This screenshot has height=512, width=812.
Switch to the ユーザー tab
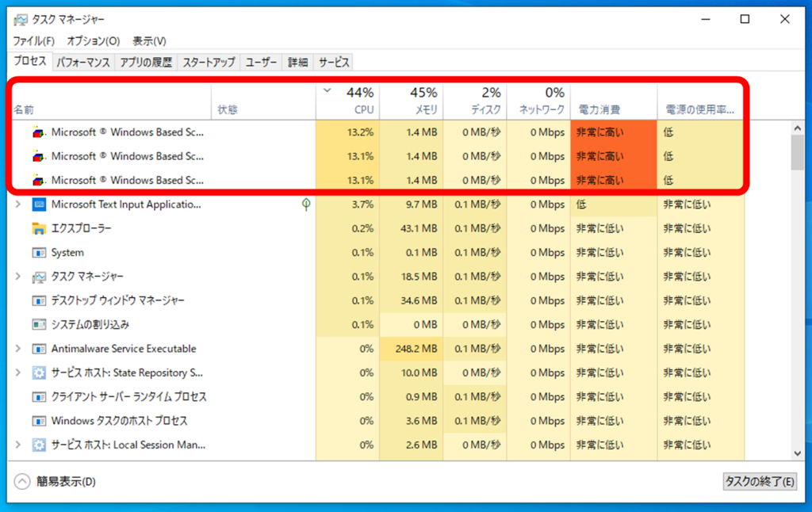coord(262,63)
